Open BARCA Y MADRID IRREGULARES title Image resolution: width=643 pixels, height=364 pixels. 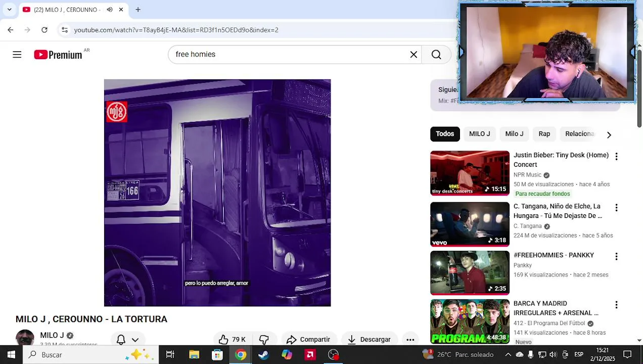point(556,308)
